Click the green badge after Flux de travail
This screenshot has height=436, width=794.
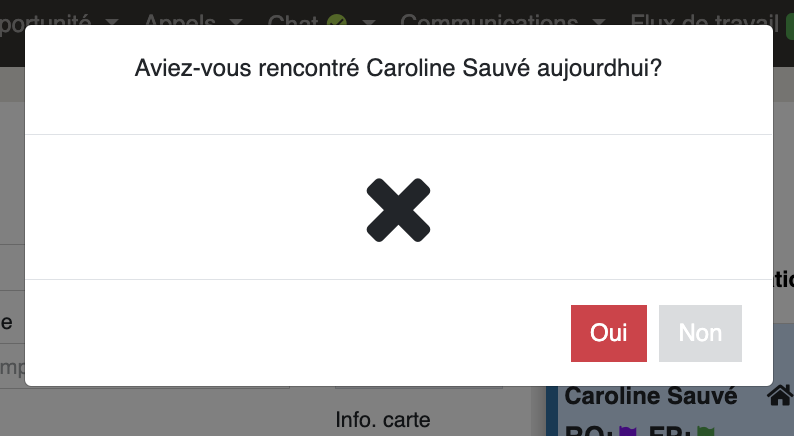[790, 25]
